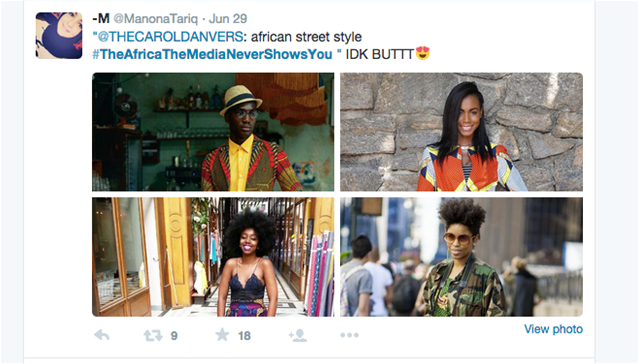This screenshot has width=639, height=364.
Task: Click the favorite count 18
Action: 244,336
